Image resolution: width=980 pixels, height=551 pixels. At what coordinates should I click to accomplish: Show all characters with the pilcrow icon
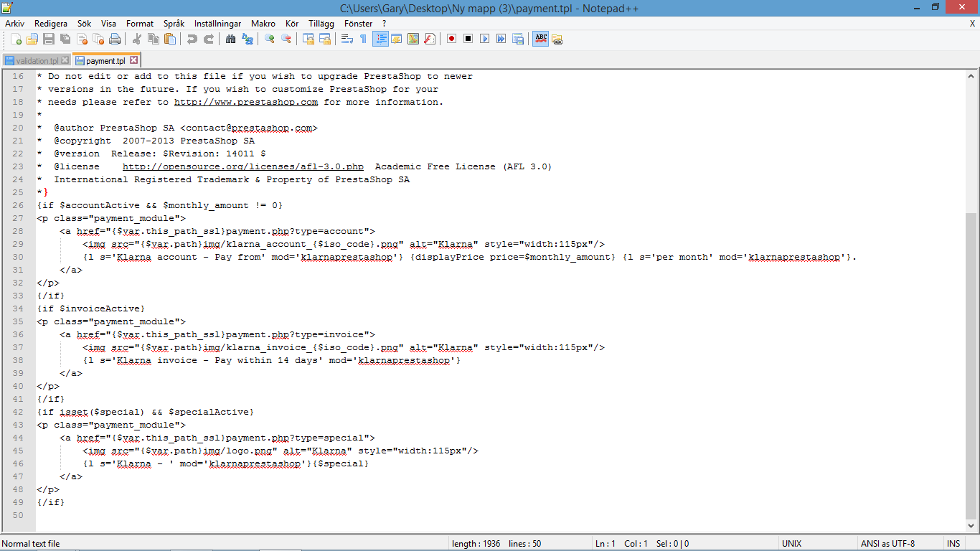[364, 39]
